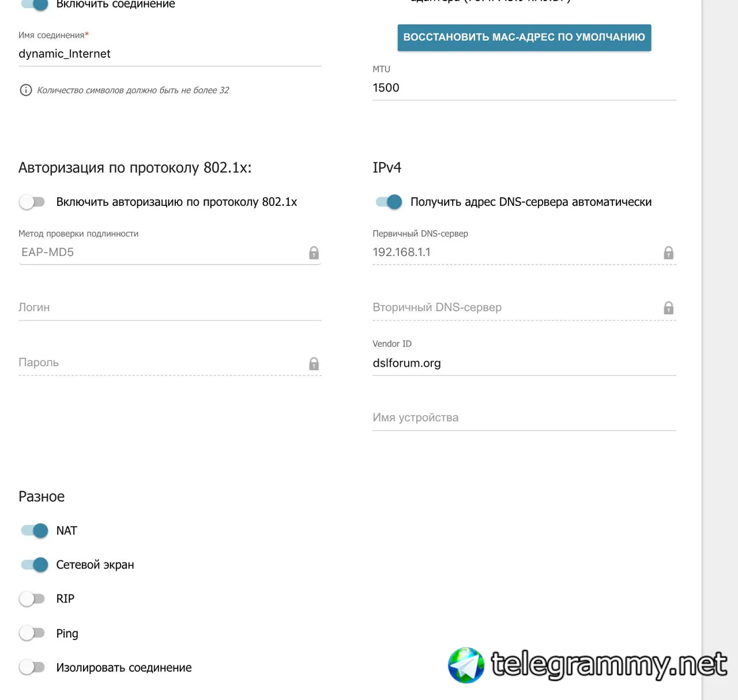Open the EAP-MD5 authentication method dropdown

[161, 253]
